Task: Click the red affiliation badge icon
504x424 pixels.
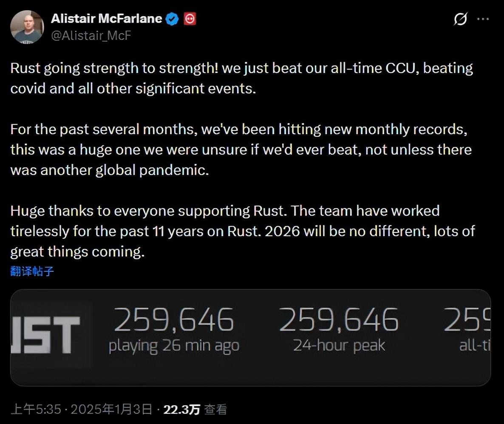Action: 190,19
